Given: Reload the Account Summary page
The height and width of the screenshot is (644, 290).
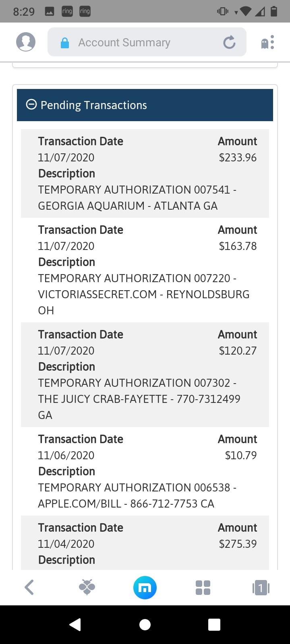Looking at the screenshot, I should coord(228,41).
